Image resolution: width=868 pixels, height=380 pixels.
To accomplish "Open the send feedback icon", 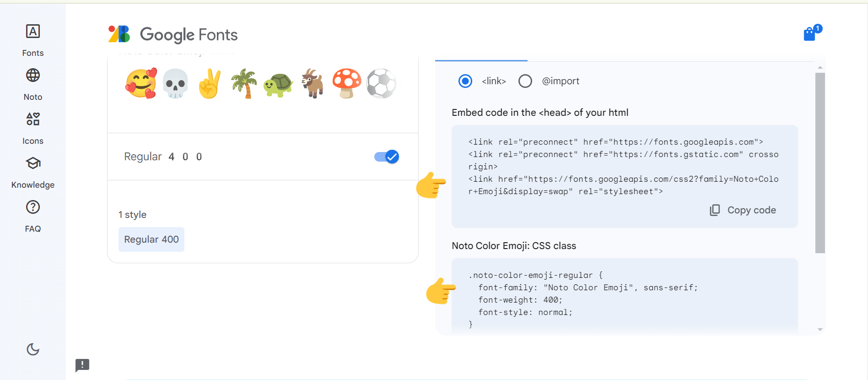I will tap(82, 365).
